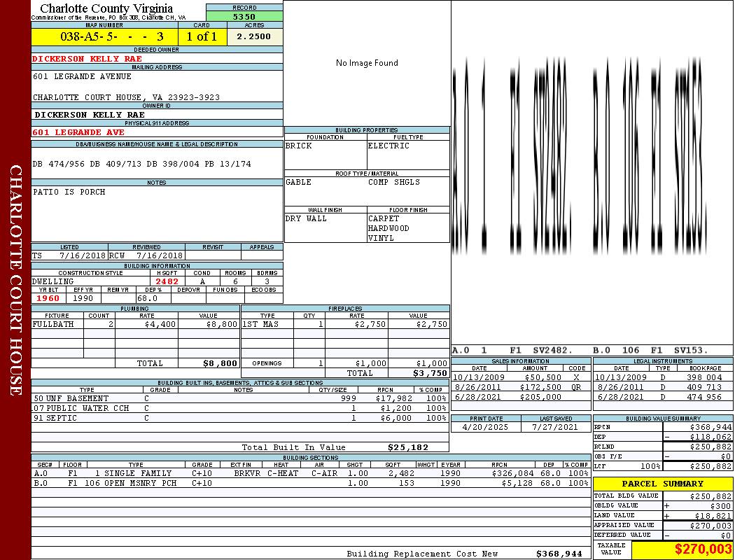
Task: Select the acres value 2.2500
Action: (253, 36)
